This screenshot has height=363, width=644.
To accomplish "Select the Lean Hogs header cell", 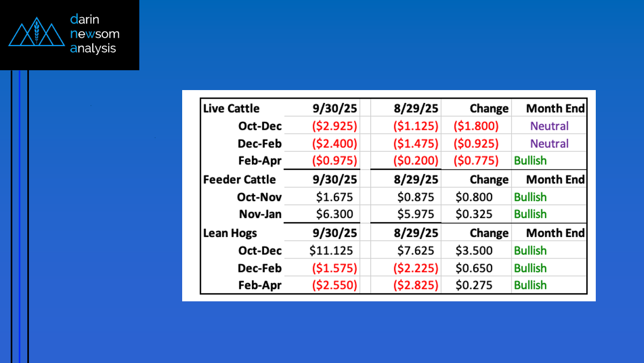I will [x=230, y=233].
